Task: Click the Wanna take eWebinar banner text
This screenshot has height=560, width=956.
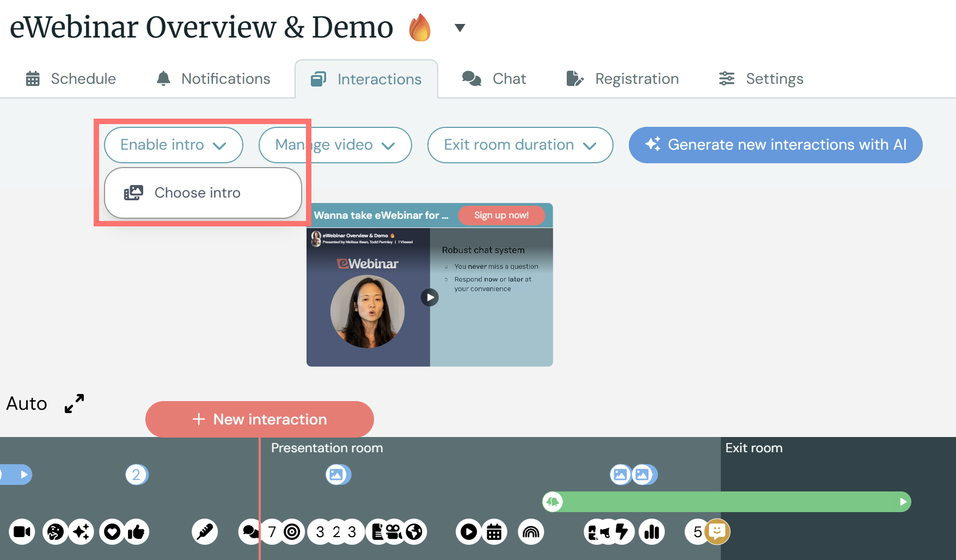Action: tap(381, 216)
